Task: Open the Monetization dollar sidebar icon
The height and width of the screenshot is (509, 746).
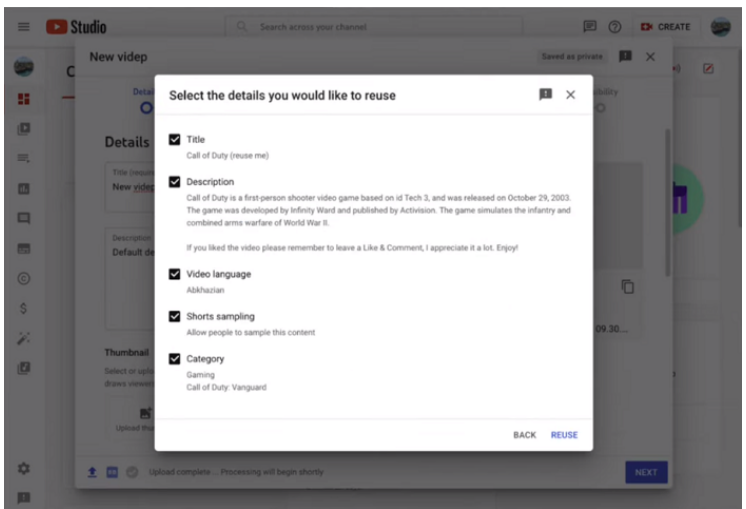Action: tap(23, 308)
